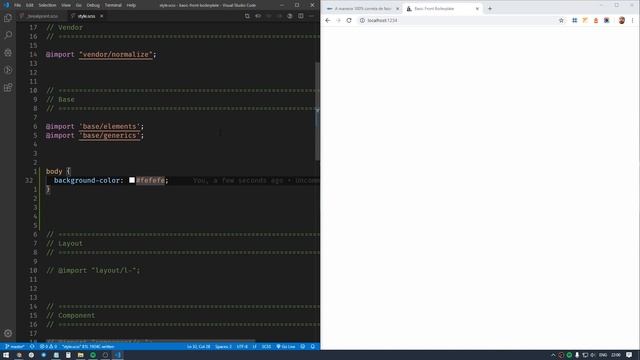This screenshot has height=360, width=640.
Task: Click the '// Base' comment line
Action: click(60, 100)
